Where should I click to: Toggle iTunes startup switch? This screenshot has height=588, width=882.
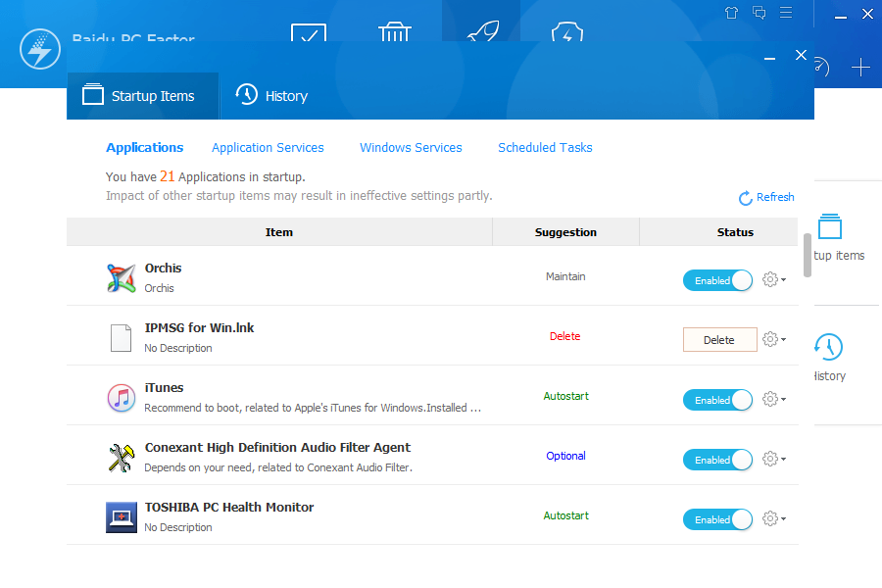coord(717,400)
